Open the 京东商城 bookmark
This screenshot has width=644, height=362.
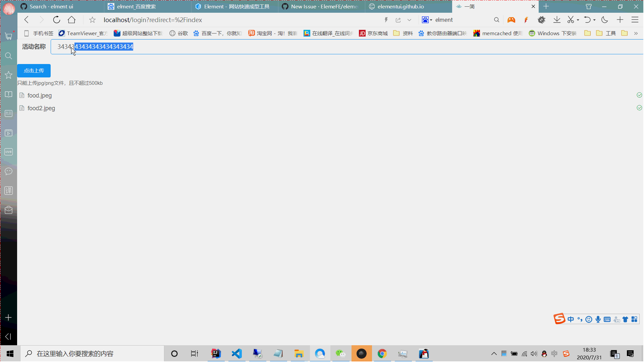373,33
